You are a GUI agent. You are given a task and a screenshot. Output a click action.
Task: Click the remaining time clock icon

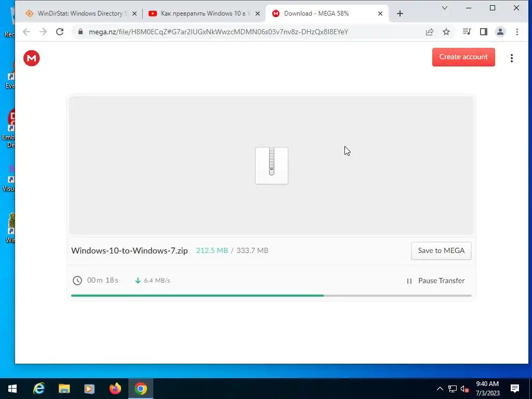[x=77, y=281]
